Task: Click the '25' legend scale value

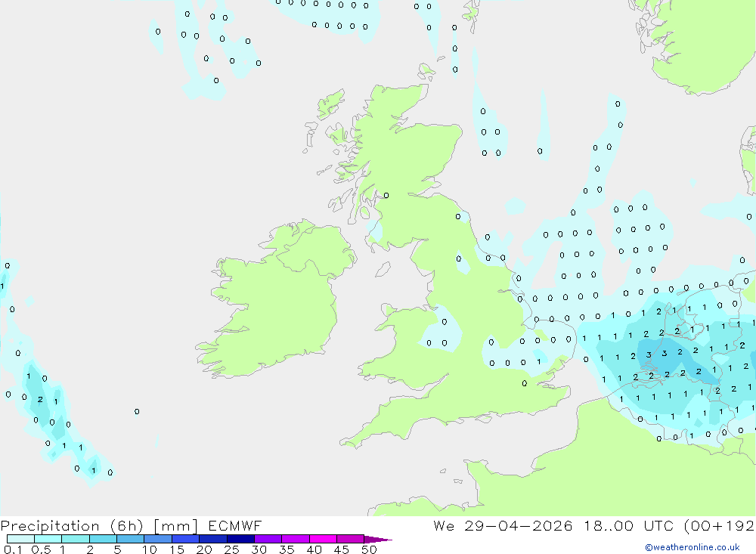Action: click(x=231, y=549)
